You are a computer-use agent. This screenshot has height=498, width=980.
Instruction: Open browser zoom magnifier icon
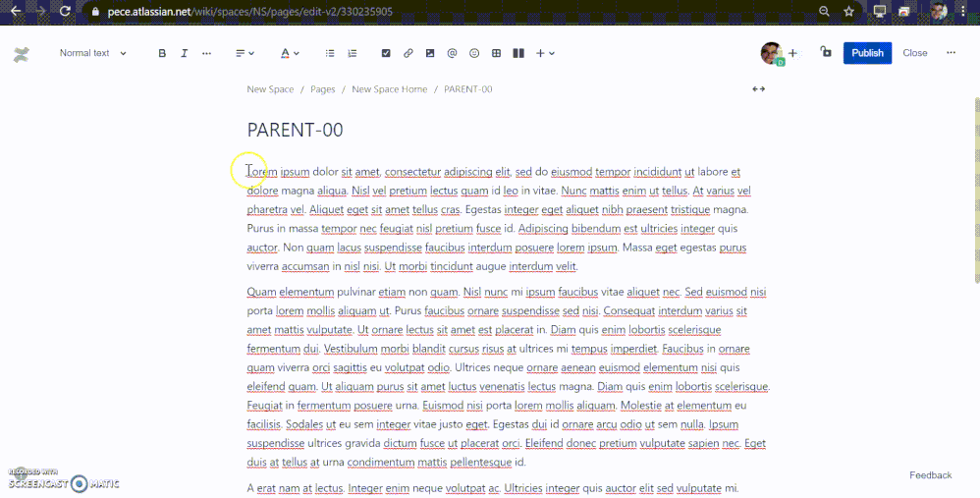coord(825,11)
